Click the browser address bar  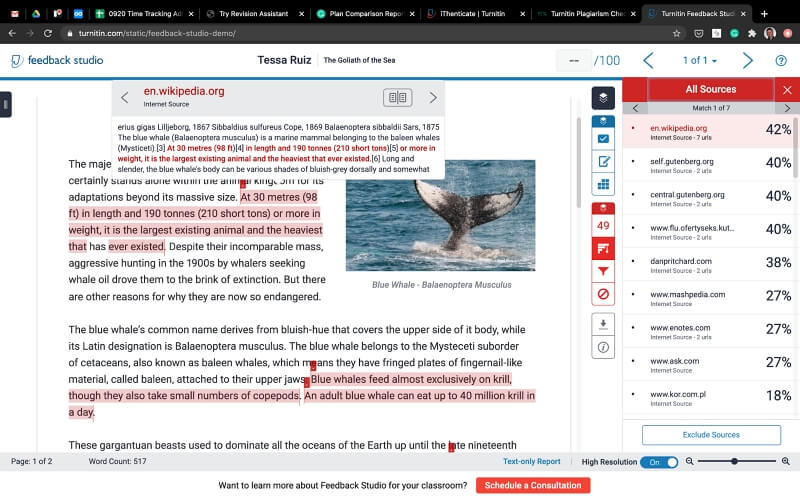point(367,33)
